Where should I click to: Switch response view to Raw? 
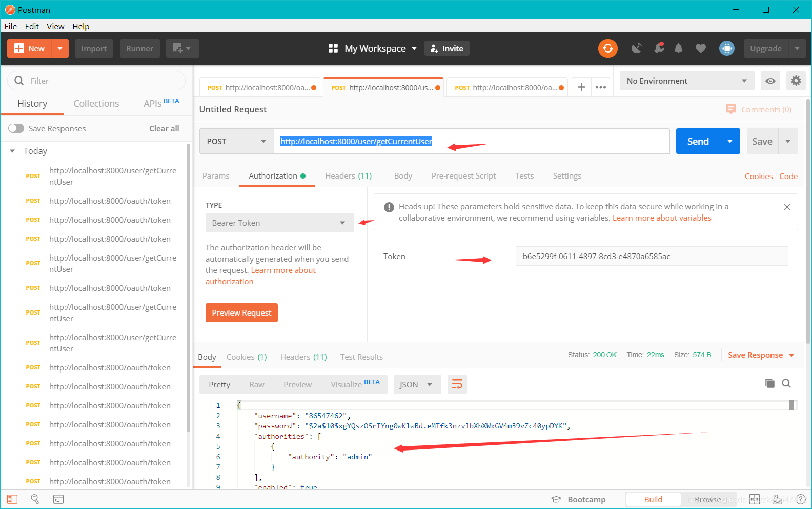click(257, 384)
